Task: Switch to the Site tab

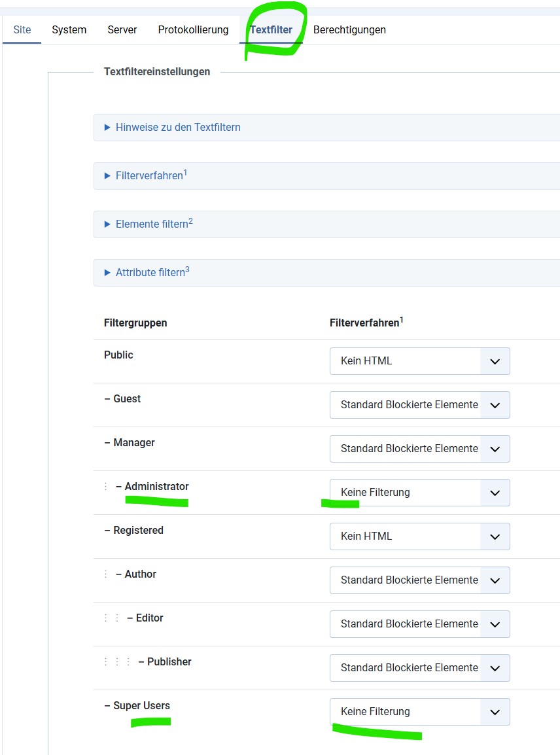Action: point(22,30)
